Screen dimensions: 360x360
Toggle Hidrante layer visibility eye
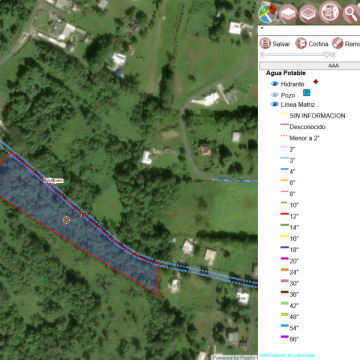click(x=275, y=84)
